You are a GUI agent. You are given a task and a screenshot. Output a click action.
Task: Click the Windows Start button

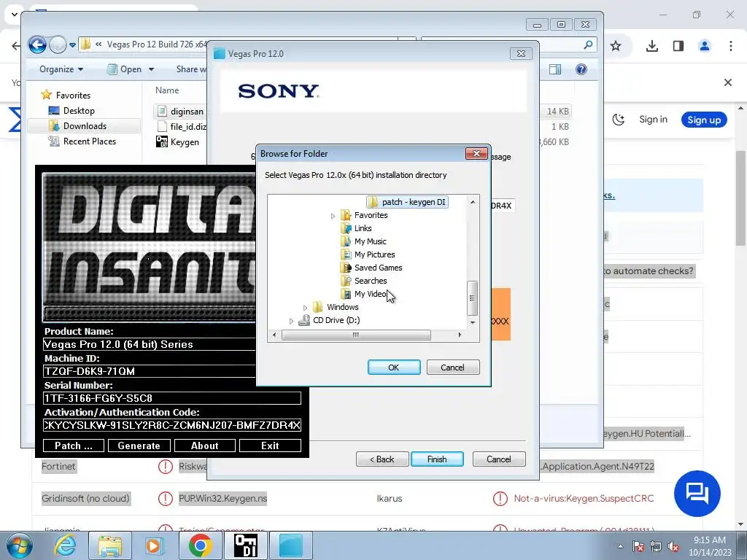(x=19, y=545)
